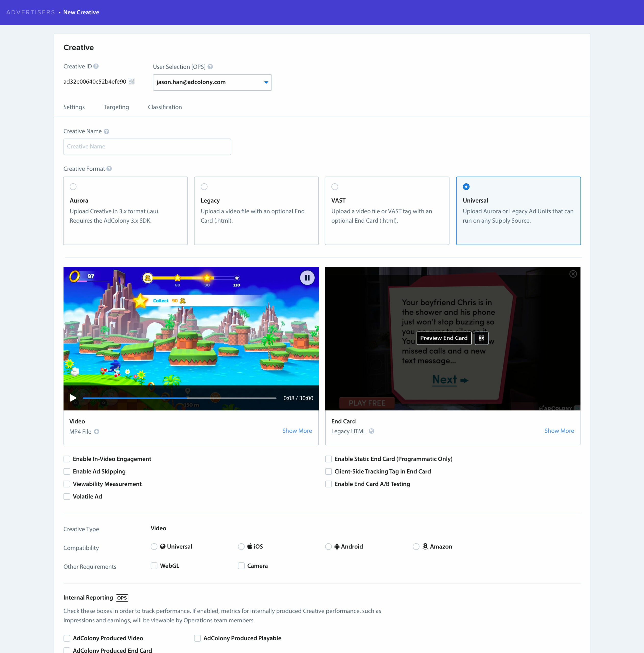
Task: Choose Android compatibility radio button
Action: [x=328, y=547]
